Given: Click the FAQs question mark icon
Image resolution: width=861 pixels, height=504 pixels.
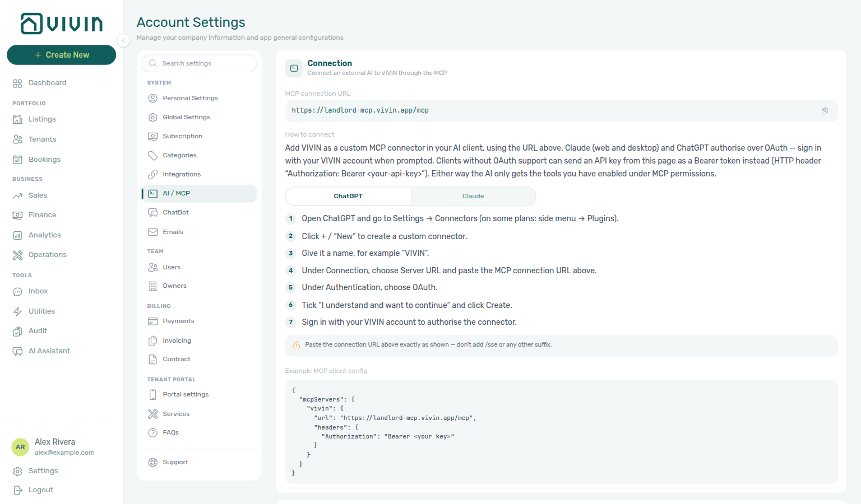Looking at the screenshot, I should [152, 432].
